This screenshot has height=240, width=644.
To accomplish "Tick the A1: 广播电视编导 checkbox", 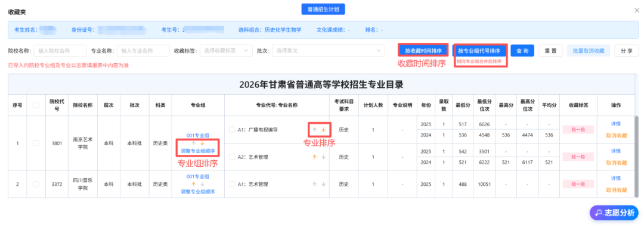I will click(x=232, y=130).
